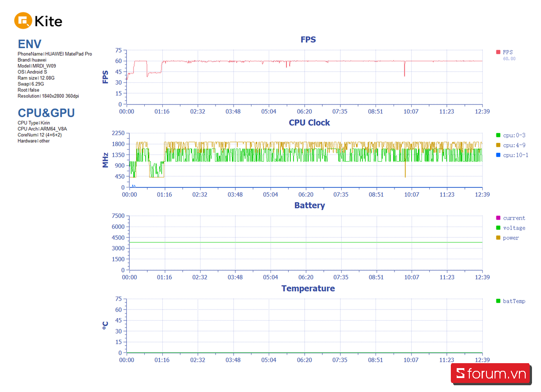This screenshot has height=392, width=541.
Task: Click the 7500 tick on Battery axis
Action: pyautogui.click(x=119, y=216)
